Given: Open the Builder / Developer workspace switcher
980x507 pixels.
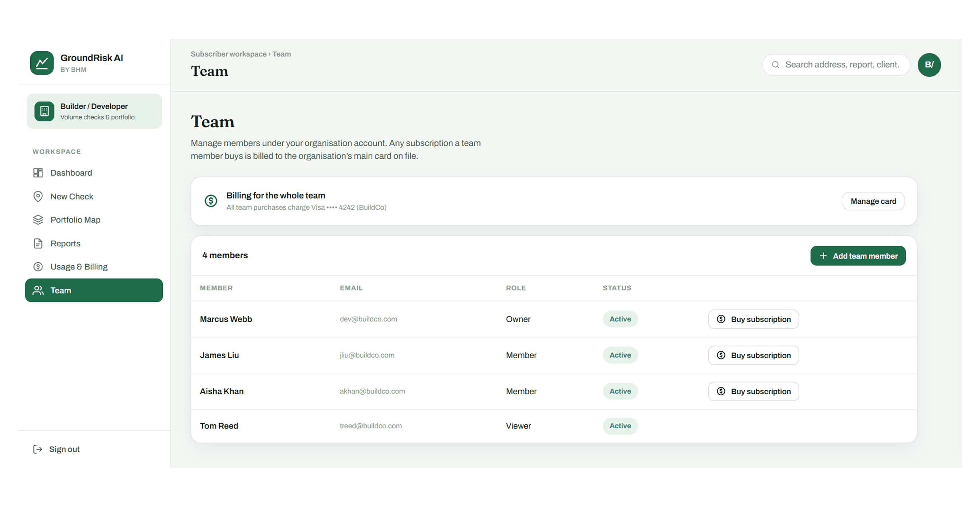Looking at the screenshot, I should 94,111.
